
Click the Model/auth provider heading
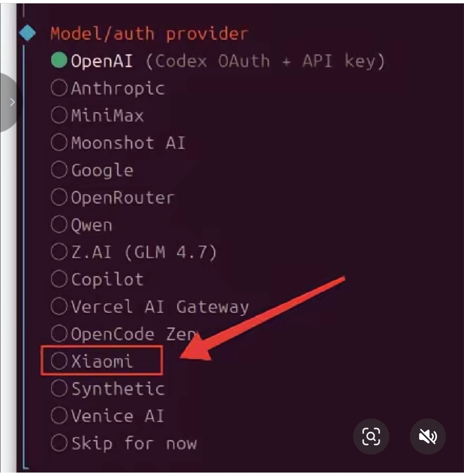point(149,33)
